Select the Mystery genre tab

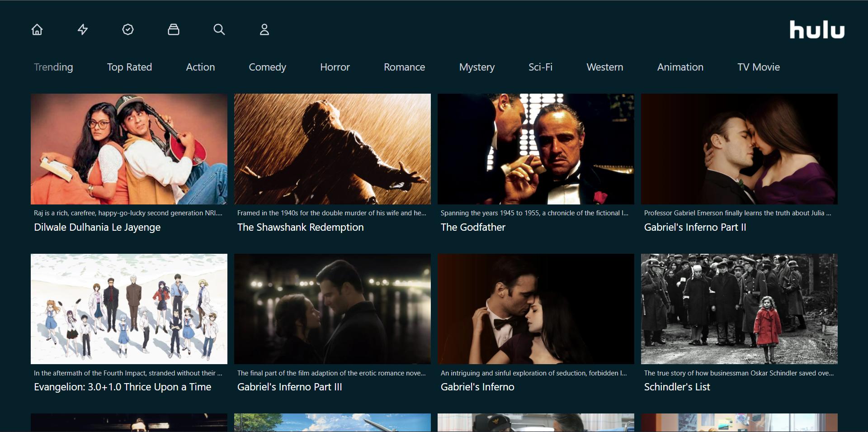point(477,67)
